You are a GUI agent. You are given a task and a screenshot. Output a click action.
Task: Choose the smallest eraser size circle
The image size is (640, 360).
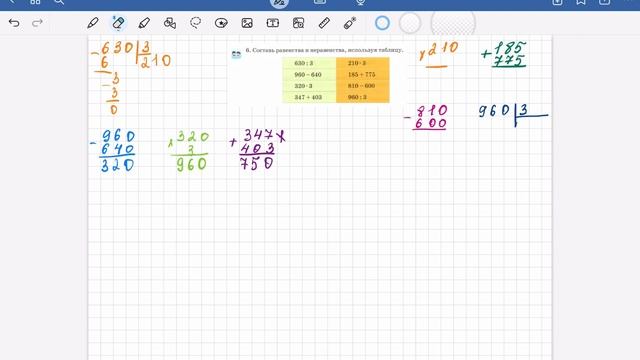[382, 23]
